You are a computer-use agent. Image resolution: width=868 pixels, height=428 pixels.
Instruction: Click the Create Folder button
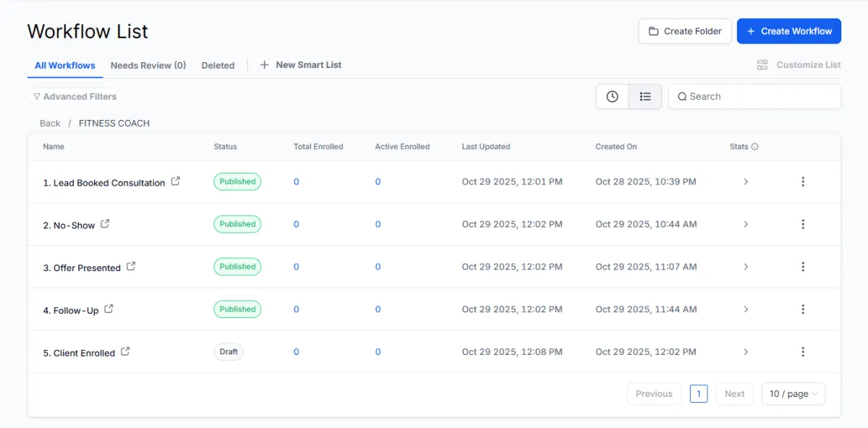pos(684,31)
